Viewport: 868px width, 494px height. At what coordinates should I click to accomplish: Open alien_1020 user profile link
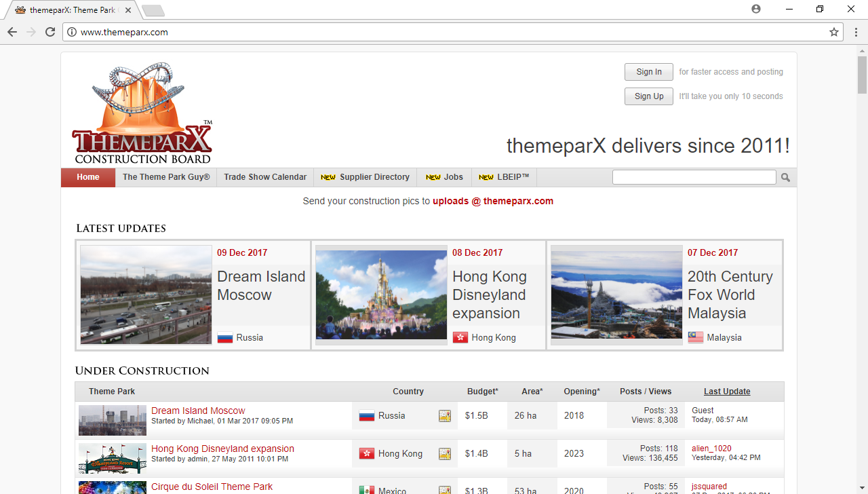point(711,449)
